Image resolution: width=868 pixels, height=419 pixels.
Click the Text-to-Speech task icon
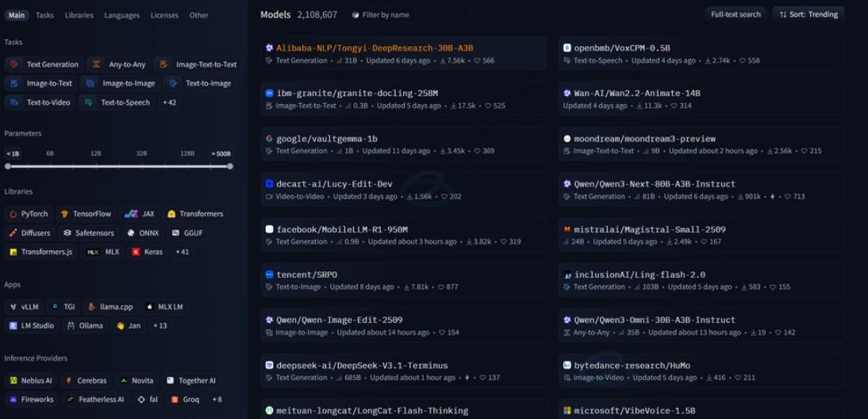pyautogui.click(x=88, y=102)
